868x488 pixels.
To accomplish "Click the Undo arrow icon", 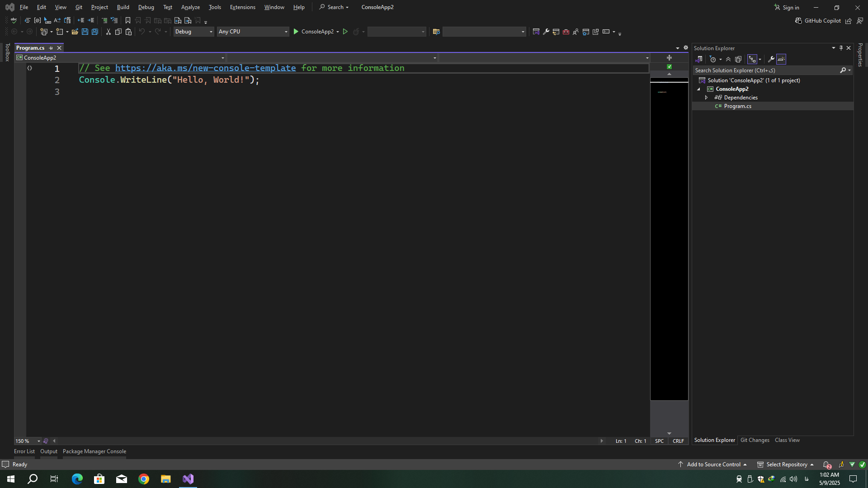I will (142, 32).
